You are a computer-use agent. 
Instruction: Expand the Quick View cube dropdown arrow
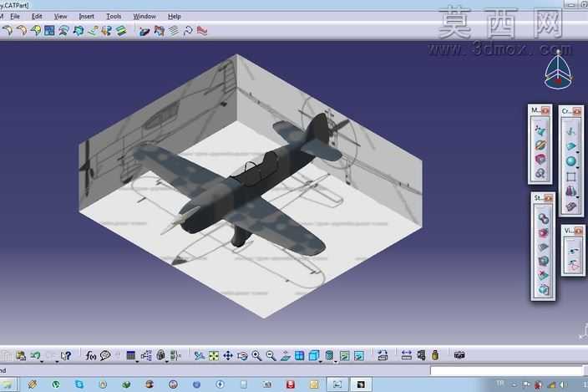[320, 361]
